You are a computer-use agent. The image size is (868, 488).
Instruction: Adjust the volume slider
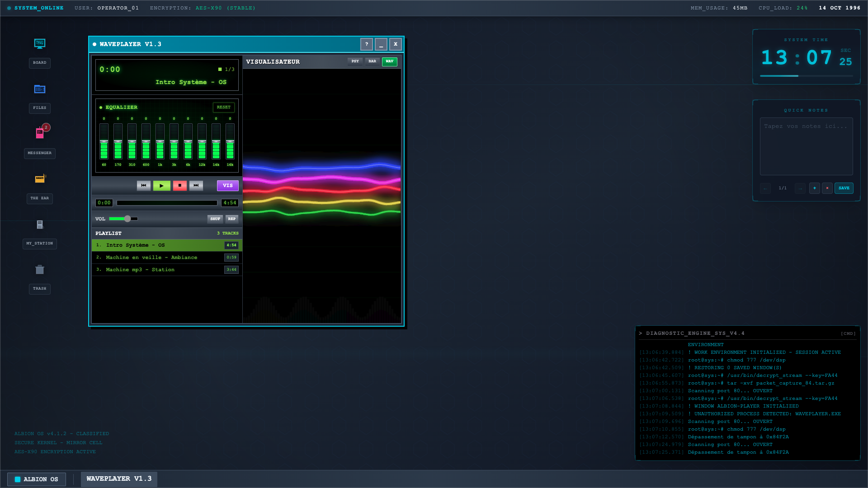click(x=127, y=219)
